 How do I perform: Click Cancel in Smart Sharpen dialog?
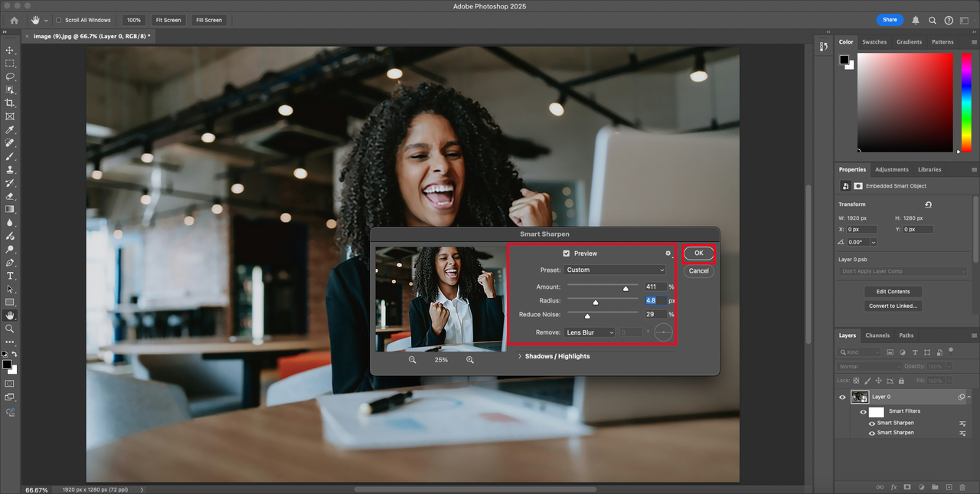(x=698, y=271)
